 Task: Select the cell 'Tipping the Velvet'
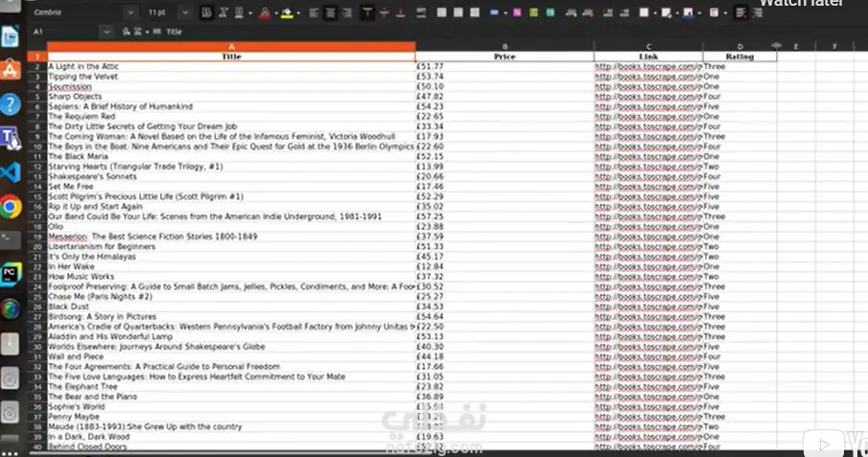coord(231,77)
